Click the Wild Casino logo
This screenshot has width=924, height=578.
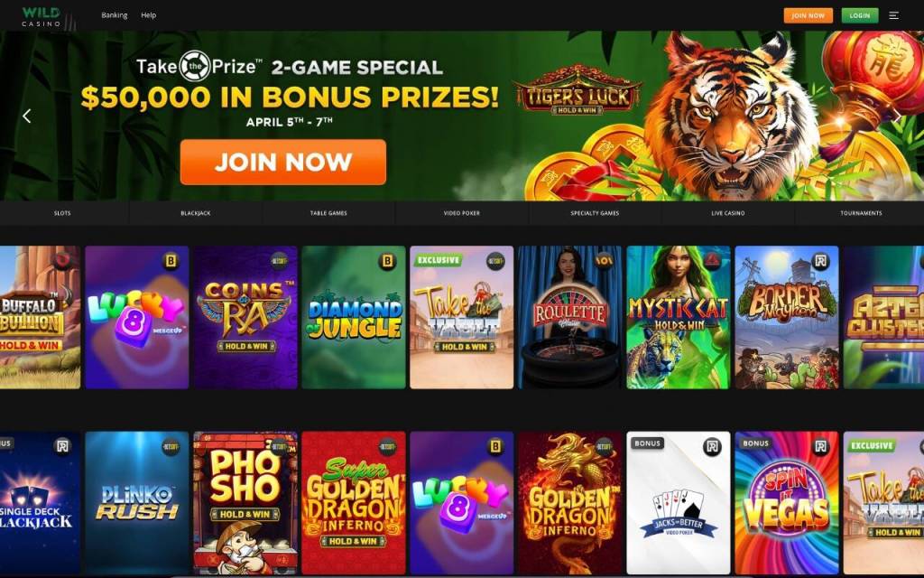point(42,16)
